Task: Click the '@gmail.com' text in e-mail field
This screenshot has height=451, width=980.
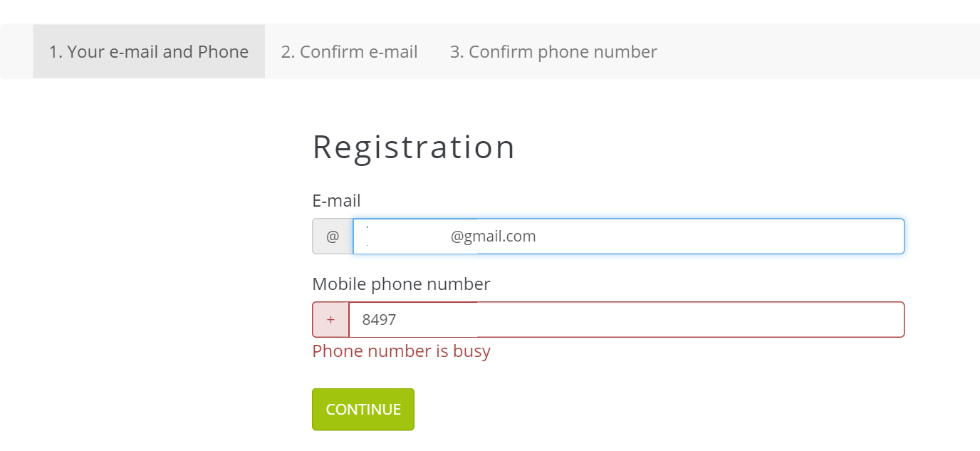Action: [x=493, y=237]
